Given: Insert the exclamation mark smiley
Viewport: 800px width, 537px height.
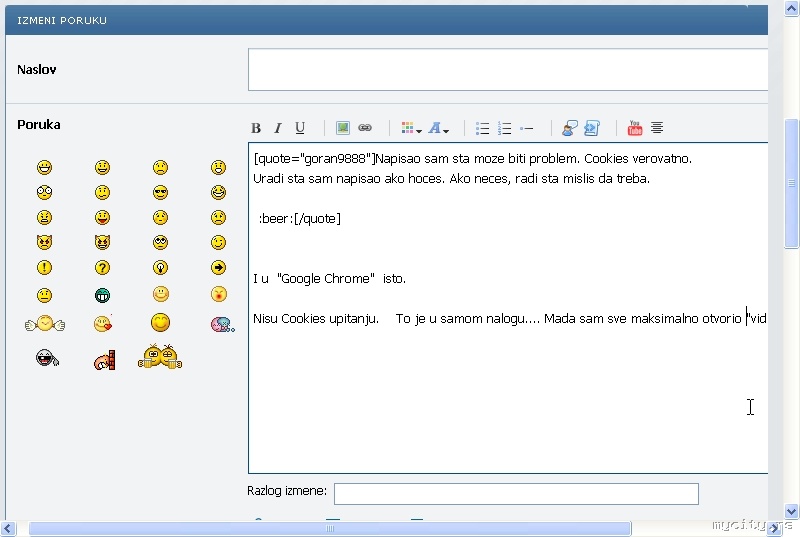Looking at the screenshot, I should click(44, 267).
